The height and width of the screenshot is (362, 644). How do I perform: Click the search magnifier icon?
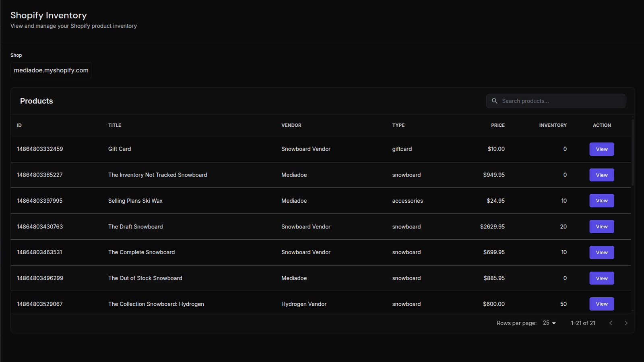coord(495,101)
